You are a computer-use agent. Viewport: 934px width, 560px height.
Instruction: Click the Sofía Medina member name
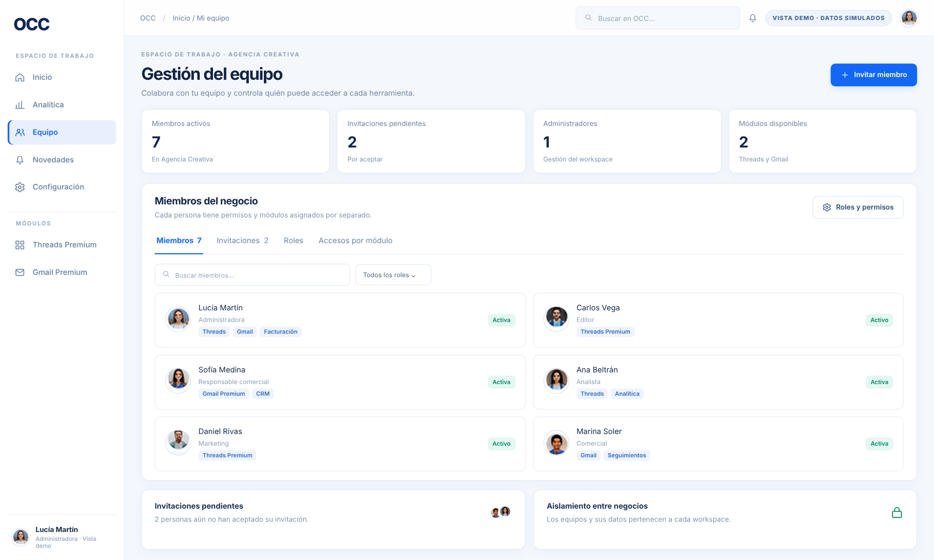tap(222, 370)
